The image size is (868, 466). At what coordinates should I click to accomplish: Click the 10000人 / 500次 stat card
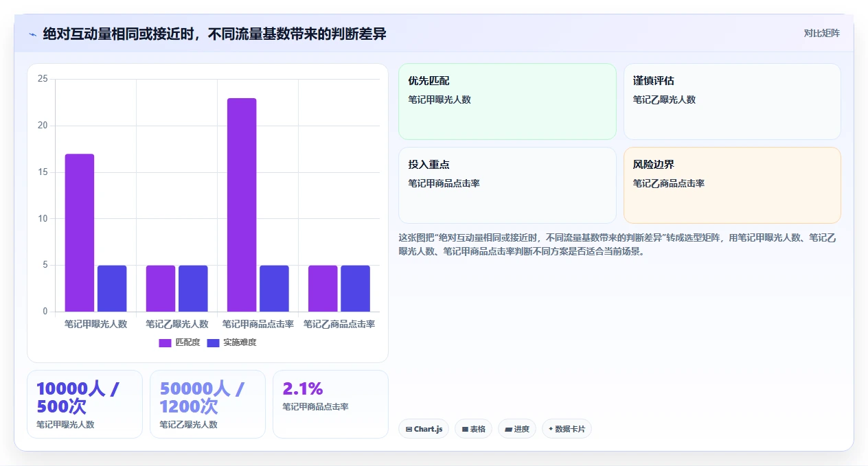[84, 404]
